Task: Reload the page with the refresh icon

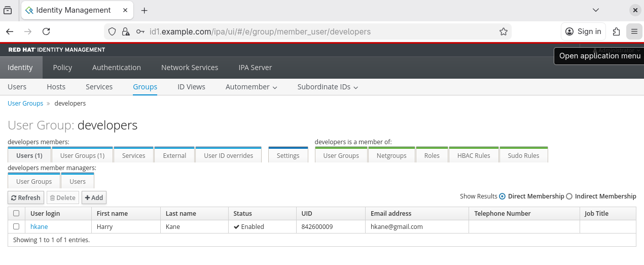Action: click(46, 31)
